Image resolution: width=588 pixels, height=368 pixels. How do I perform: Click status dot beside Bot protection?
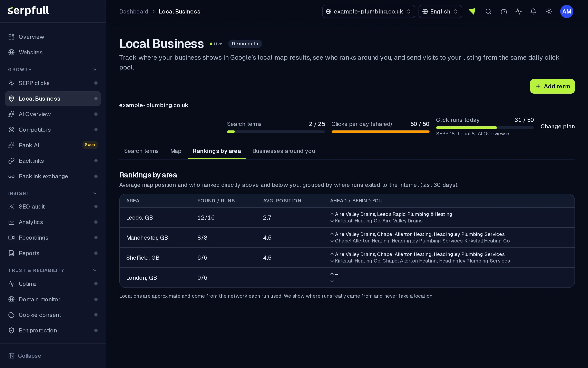[96, 331]
